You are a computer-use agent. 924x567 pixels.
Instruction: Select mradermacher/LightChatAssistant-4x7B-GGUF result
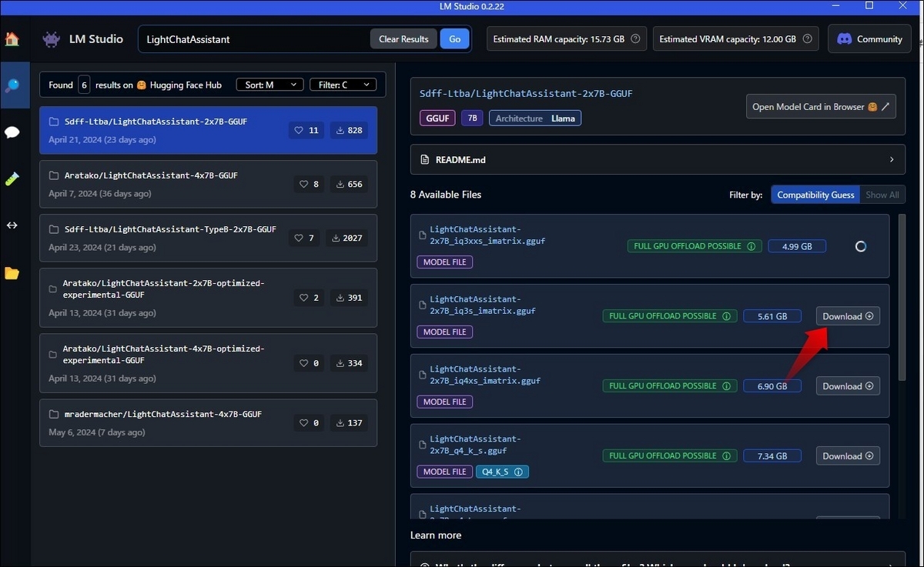[x=208, y=422]
